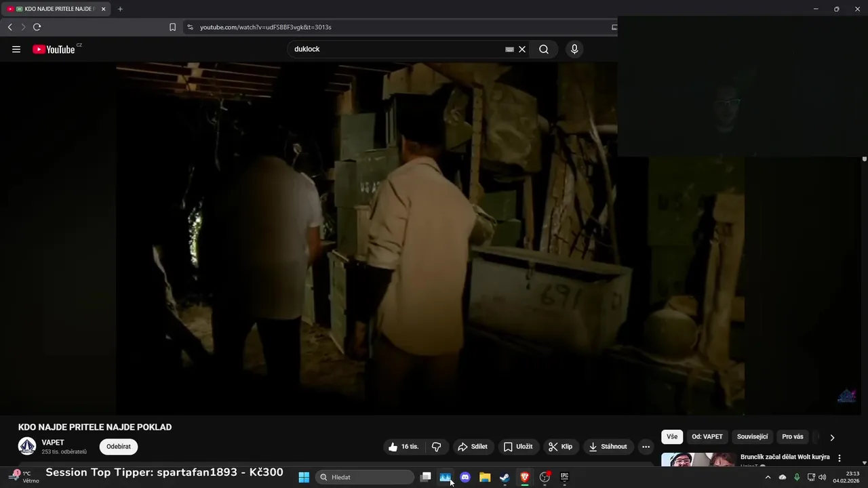
Task: Open File Explorer from taskbar
Action: pos(485,477)
